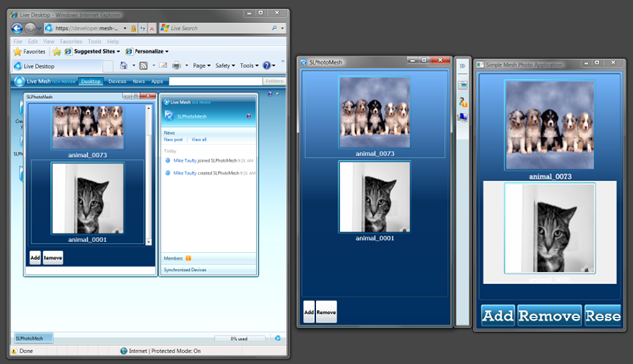
Task: Select the Live Desktop browser tab
Action: tap(56, 66)
